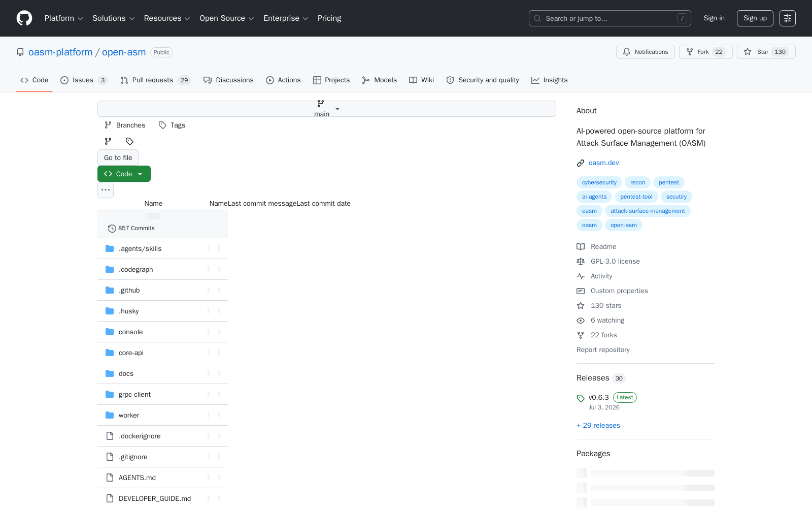Focus the Search or jump to field
The image size is (812, 508).
610,18
